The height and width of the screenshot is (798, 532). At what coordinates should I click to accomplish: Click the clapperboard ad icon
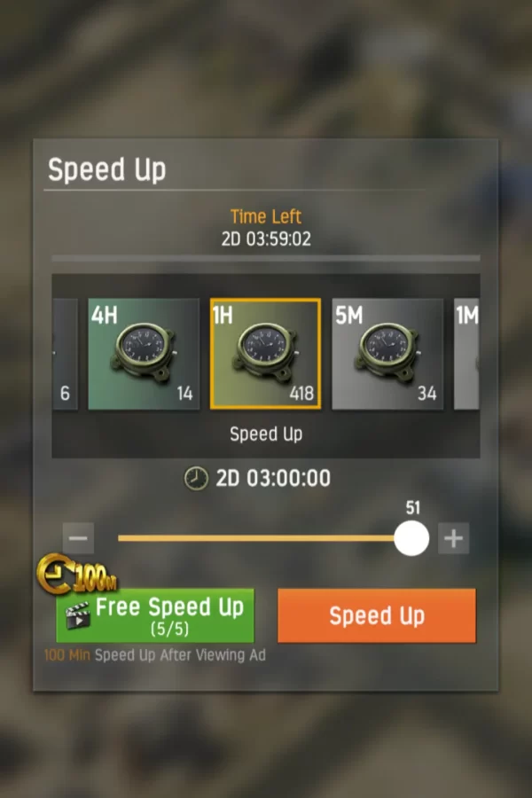click(78, 614)
